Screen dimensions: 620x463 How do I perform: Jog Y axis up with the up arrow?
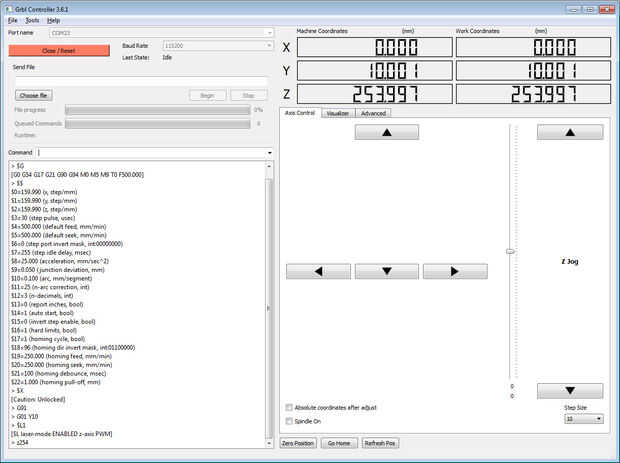(387, 132)
